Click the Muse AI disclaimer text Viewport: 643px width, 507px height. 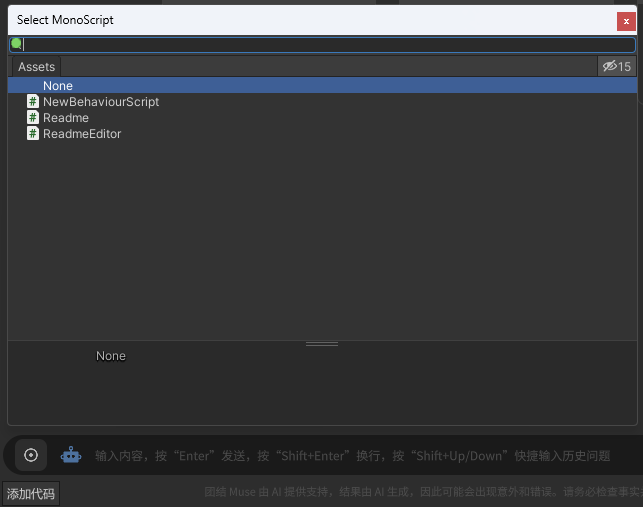coord(420,492)
